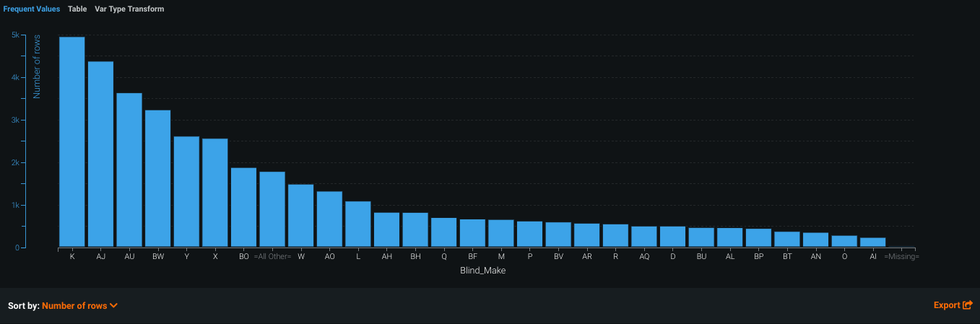Select the K bar in histogram
The image size is (980, 324).
(72, 142)
